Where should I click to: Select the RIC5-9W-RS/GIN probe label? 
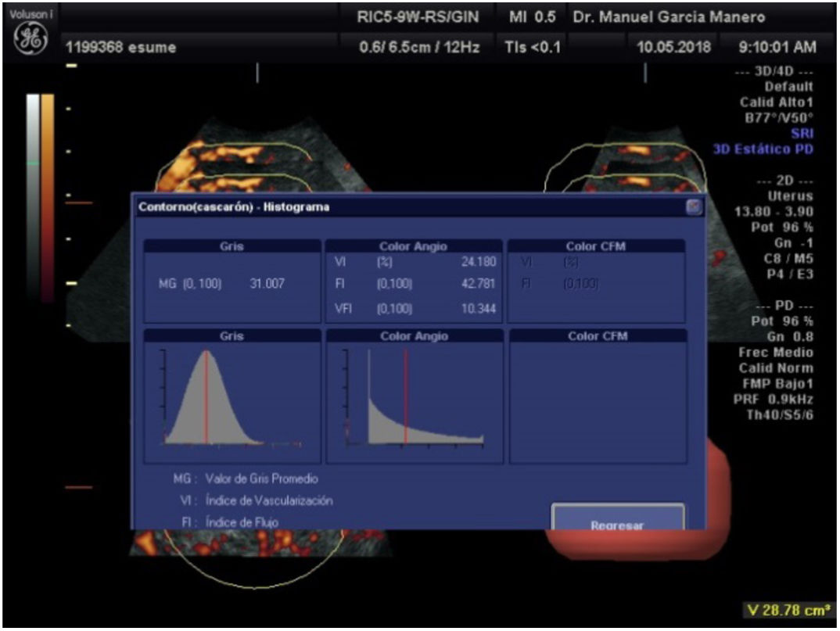[x=417, y=17]
